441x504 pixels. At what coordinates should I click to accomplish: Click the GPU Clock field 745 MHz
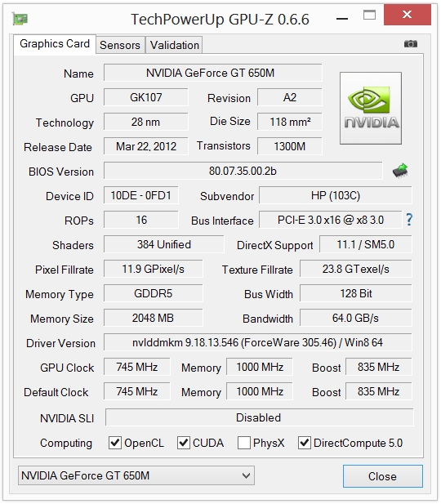pyautogui.click(x=137, y=367)
